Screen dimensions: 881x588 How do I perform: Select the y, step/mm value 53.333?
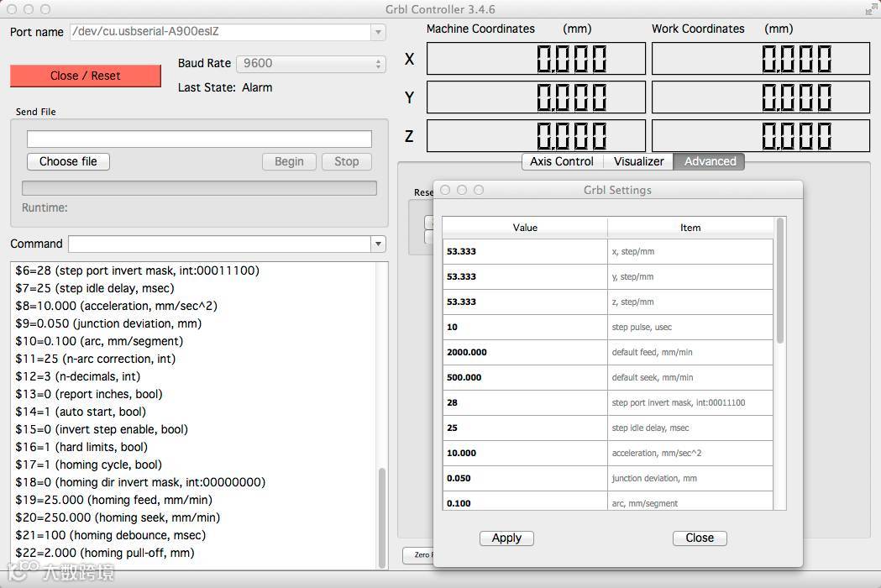[x=525, y=277]
